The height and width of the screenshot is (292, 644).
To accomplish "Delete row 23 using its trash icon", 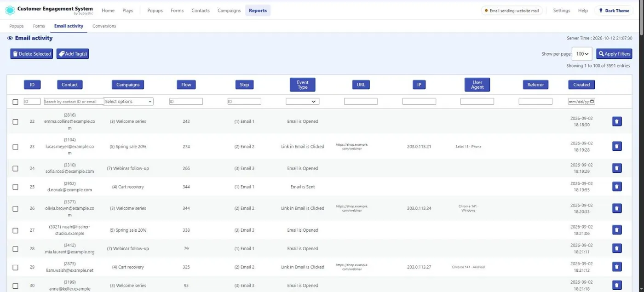I will coord(617,146).
